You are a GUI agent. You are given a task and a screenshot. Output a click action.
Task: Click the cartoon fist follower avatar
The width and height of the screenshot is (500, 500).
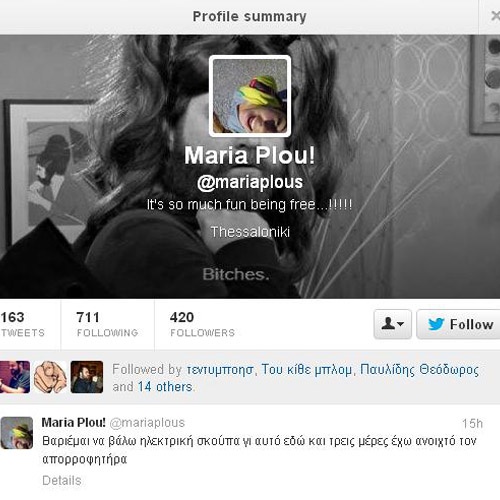(x=50, y=377)
